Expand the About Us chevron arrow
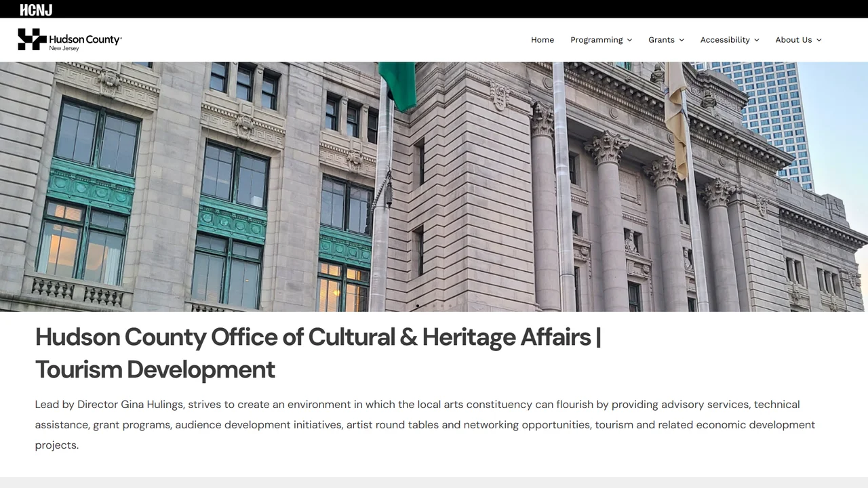 818,40
